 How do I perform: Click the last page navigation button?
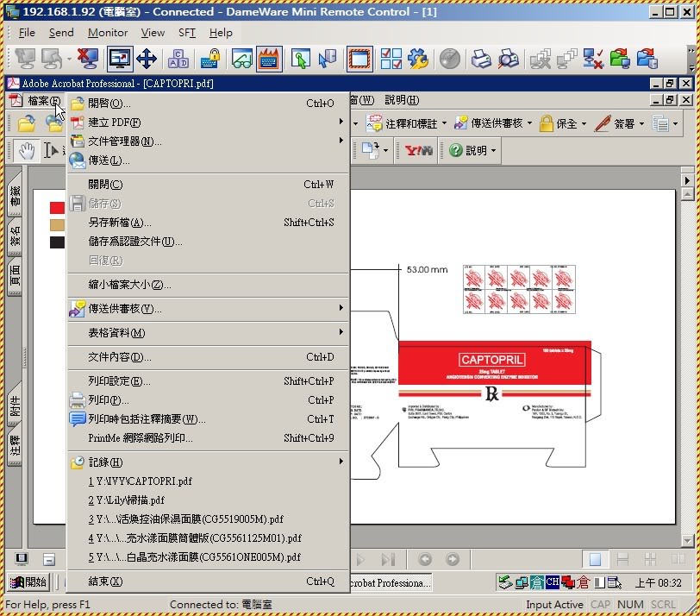[x=388, y=559]
